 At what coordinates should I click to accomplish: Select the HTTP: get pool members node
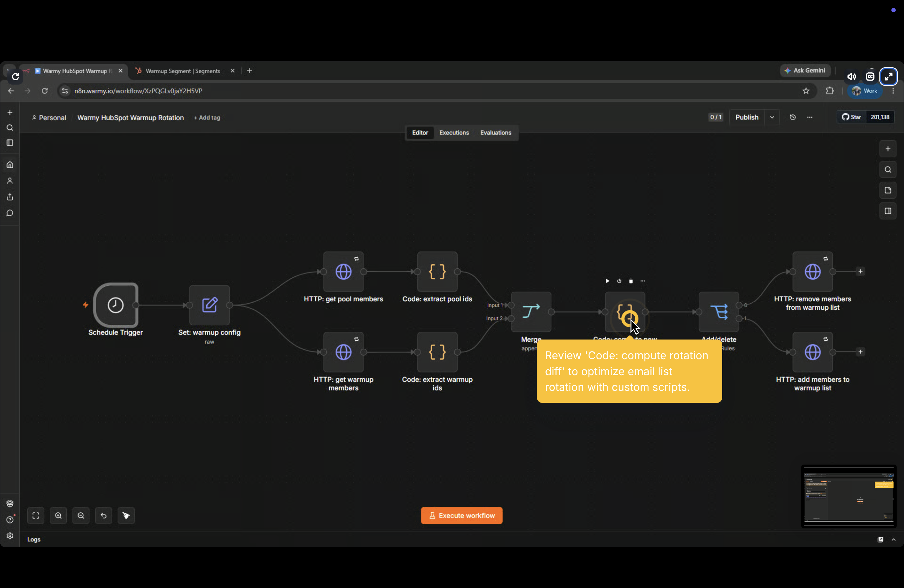click(343, 272)
